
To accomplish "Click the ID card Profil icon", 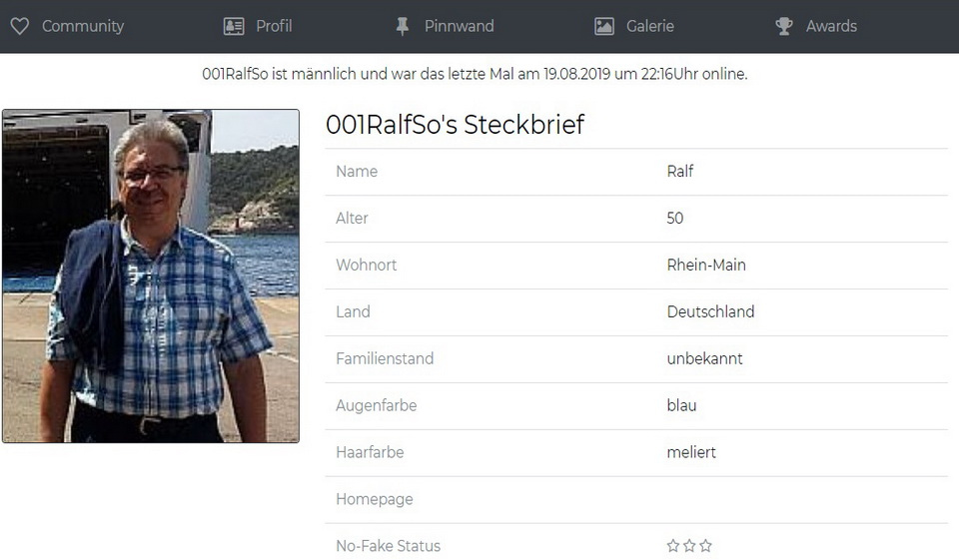I will (234, 26).
